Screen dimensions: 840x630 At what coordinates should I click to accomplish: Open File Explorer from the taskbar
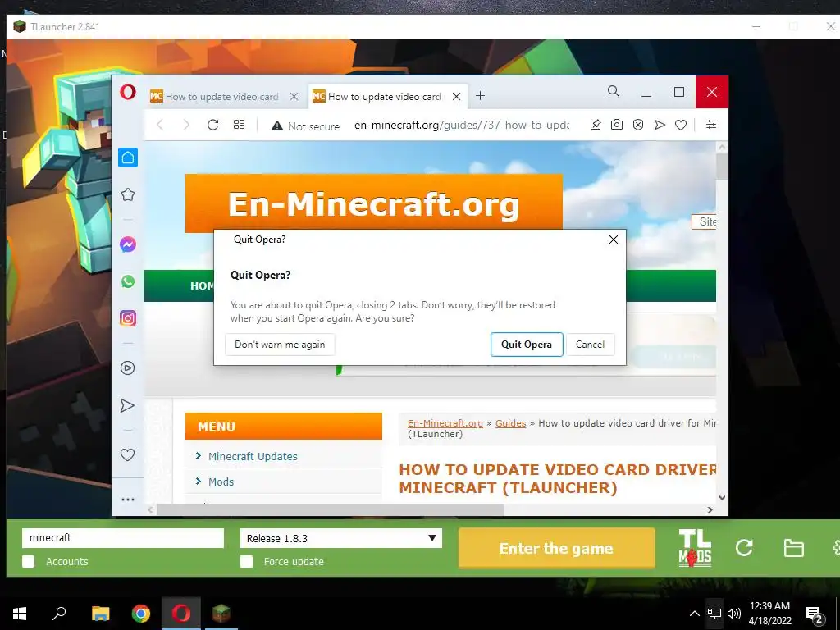(100, 614)
